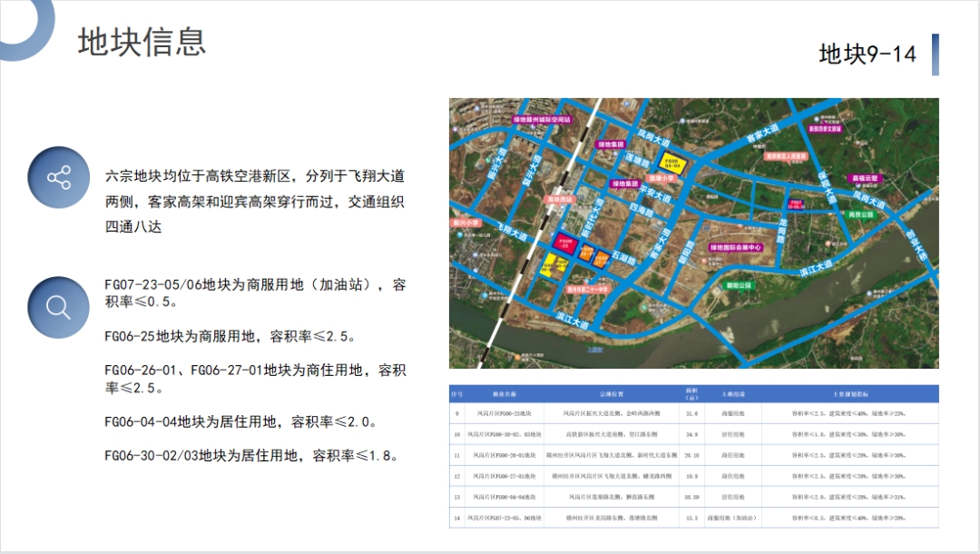Click the 振兴小学 map label
The width and height of the screenshot is (980, 554).
(465, 223)
